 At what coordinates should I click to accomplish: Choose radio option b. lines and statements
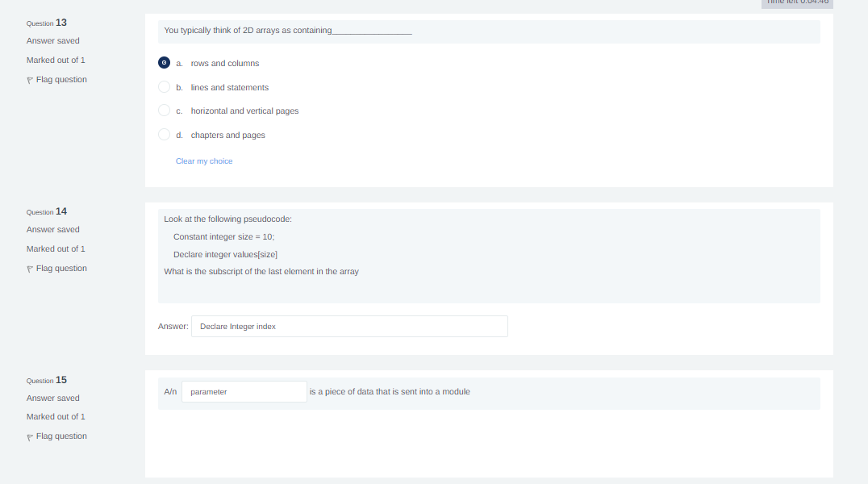164,87
